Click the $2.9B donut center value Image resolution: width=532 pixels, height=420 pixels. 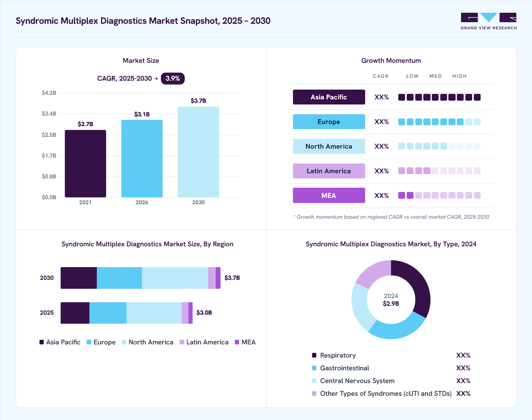[391, 304]
